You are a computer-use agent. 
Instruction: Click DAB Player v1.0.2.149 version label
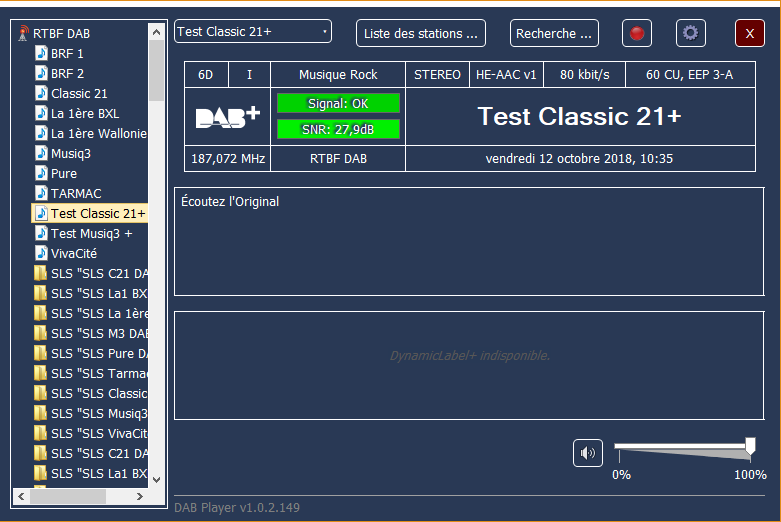(x=237, y=508)
